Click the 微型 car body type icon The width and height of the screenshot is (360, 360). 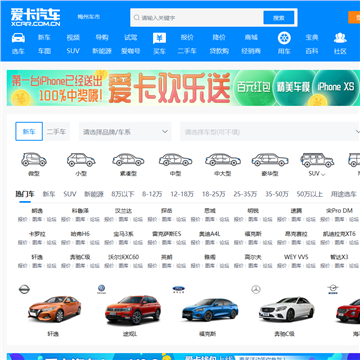[x=34, y=160]
